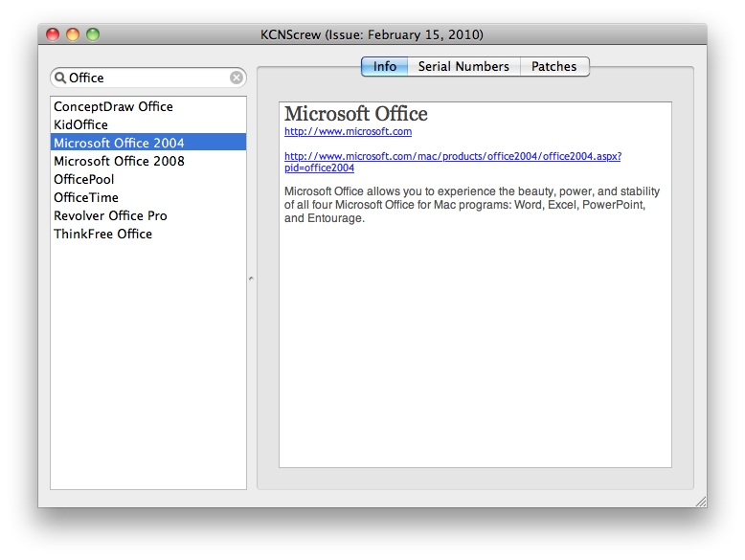Image resolution: width=745 pixels, height=560 pixels.
Task: Zoom the KCNScrew window with green button
Action: click(x=93, y=34)
